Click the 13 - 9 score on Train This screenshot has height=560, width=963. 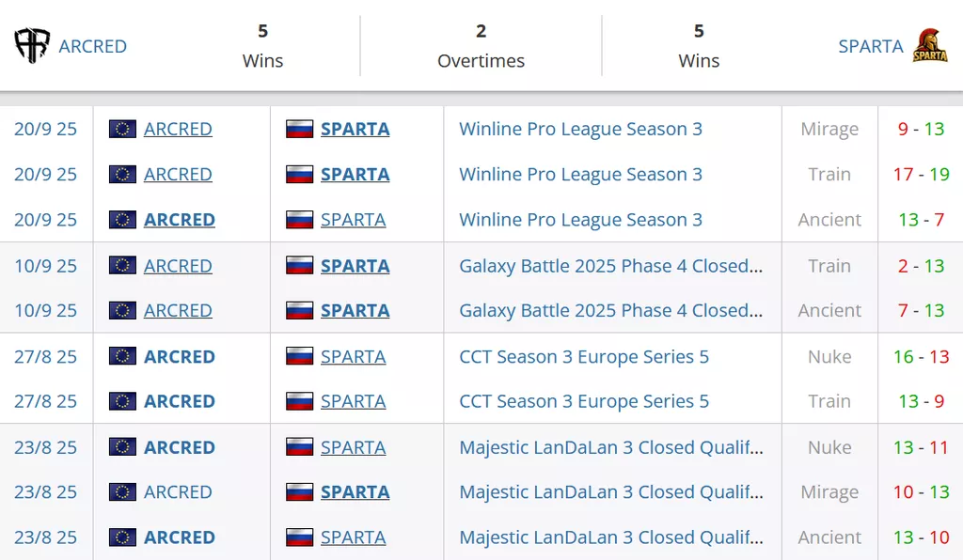(x=921, y=401)
